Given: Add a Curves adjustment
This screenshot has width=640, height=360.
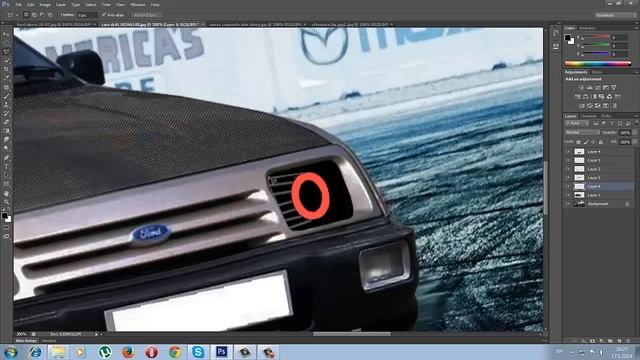Looking at the screenshot, I should tap(598, 87).
